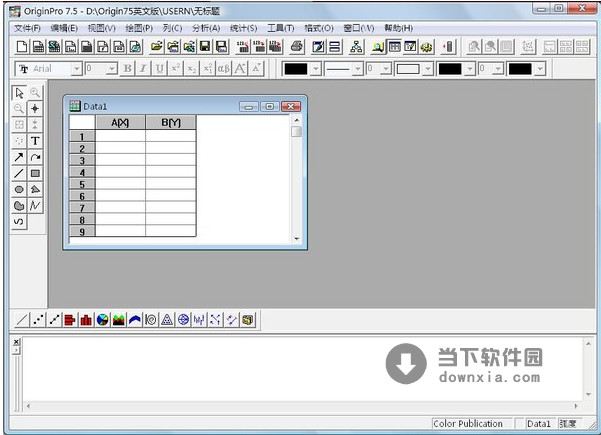Decrease the font size with small A

click(256, 69)
